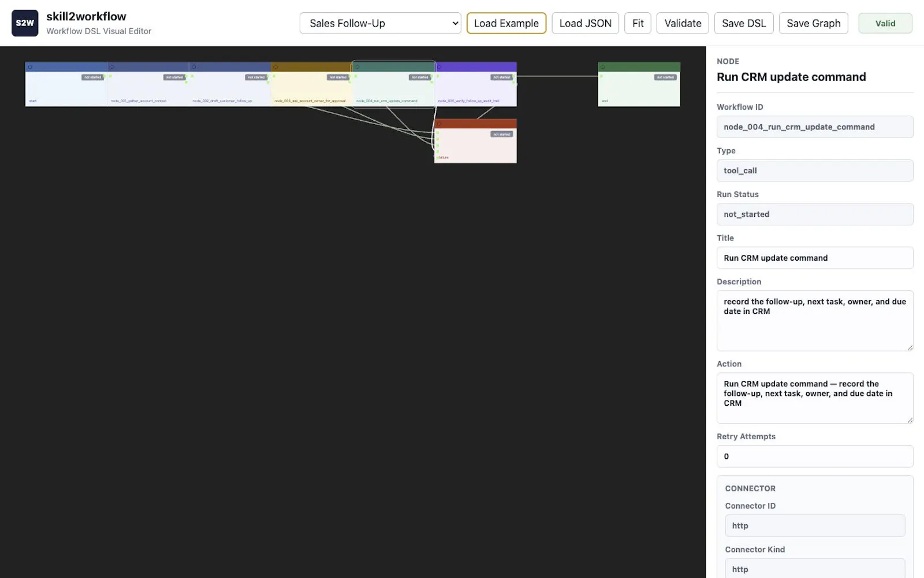Click the not started badge on the start node
The height and width of the screenshot is (578, 924).
tap(92, 77)
